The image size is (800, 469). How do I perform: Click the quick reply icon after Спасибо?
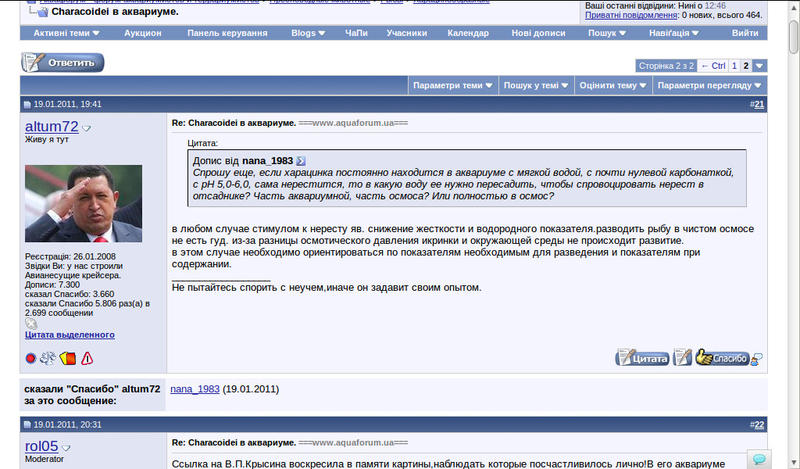click(x=757, y=358)
